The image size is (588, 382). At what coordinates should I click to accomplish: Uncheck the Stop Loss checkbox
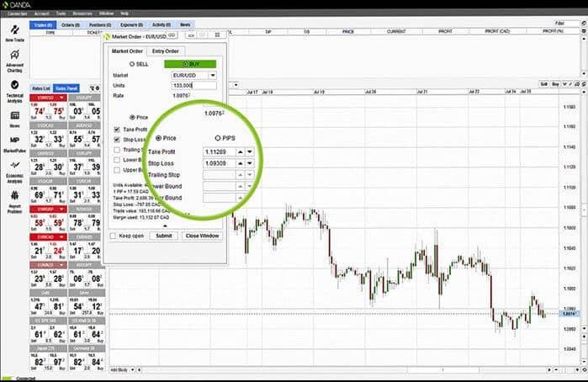pyautogui.click(x=117, y=140)
